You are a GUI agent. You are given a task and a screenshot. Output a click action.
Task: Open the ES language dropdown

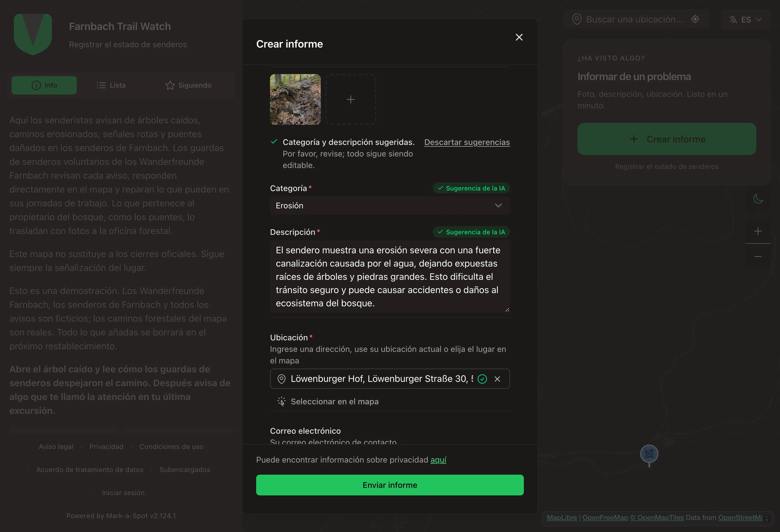[x=745, y=19]
